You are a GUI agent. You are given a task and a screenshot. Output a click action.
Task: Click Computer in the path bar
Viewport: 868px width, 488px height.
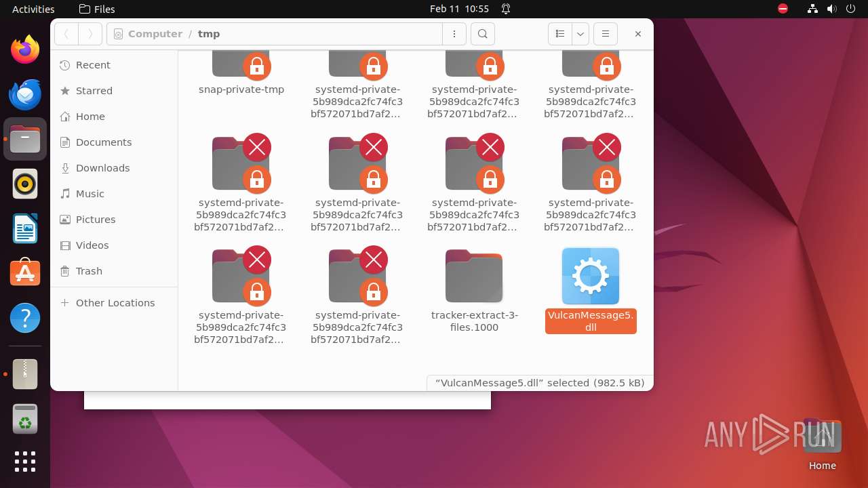coord(155,34)
